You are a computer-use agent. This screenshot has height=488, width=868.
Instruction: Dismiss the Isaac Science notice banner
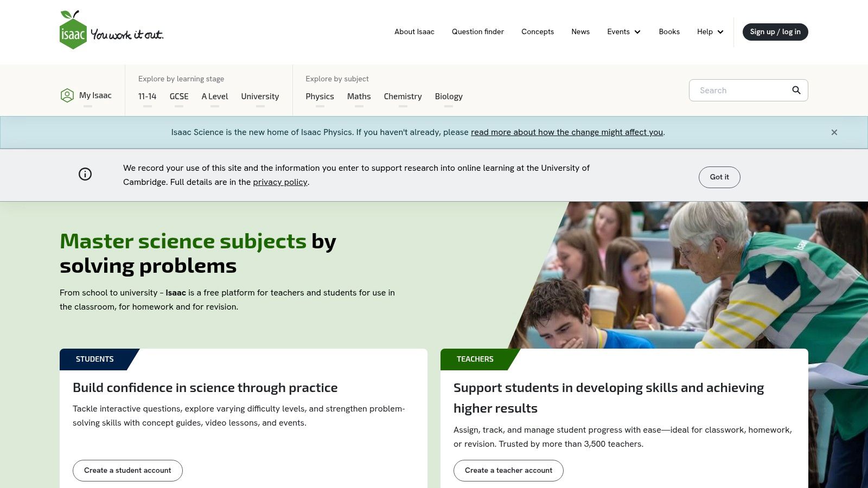(834, 132)
